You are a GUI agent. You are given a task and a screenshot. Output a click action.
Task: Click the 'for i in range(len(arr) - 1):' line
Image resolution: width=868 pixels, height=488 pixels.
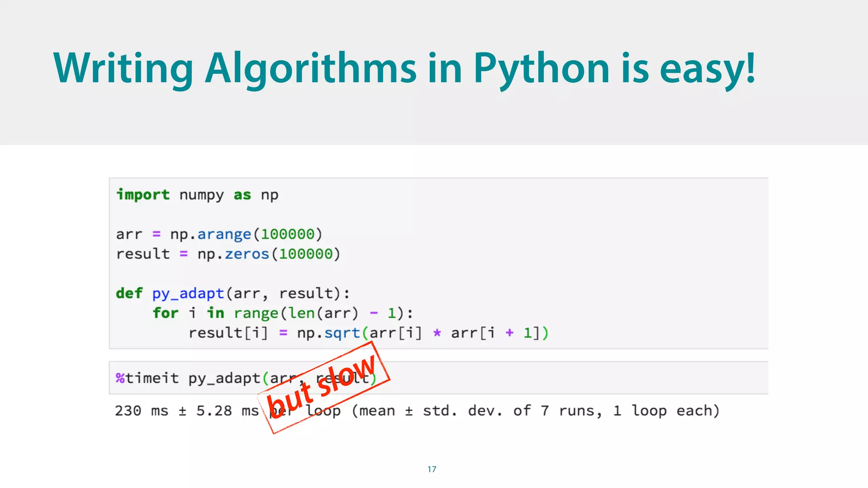click(x=283, y=313)
